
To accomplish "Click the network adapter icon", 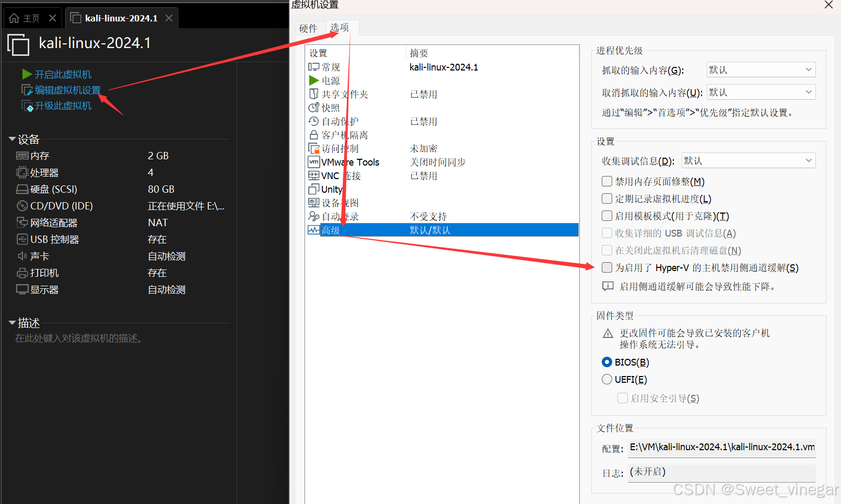I will point(22,222).
